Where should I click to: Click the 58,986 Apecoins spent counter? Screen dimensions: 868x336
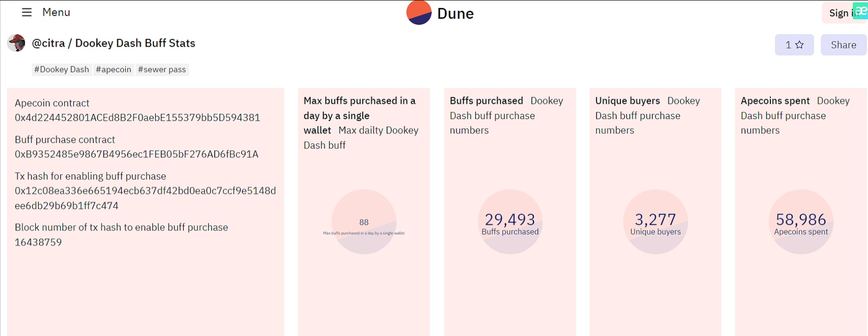point(801,220)
